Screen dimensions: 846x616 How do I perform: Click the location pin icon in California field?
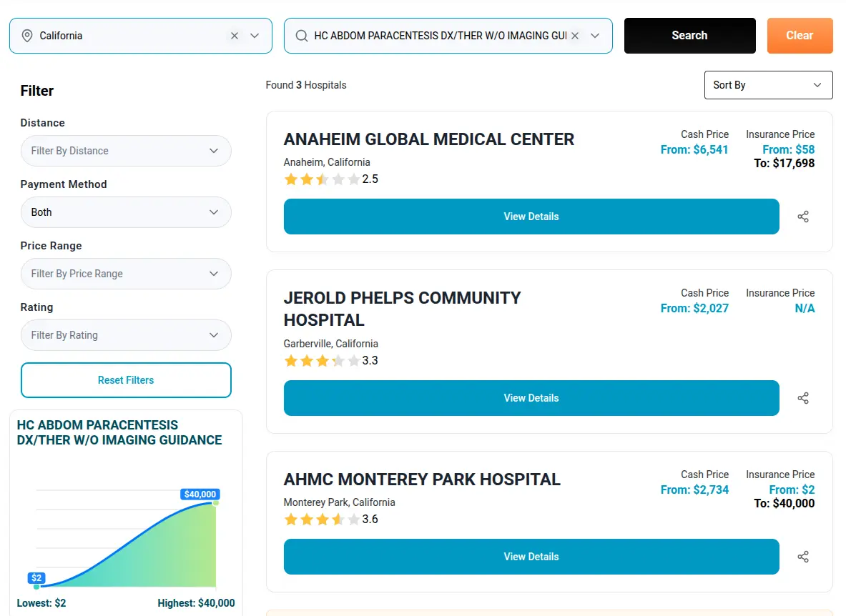coord(27,36)
